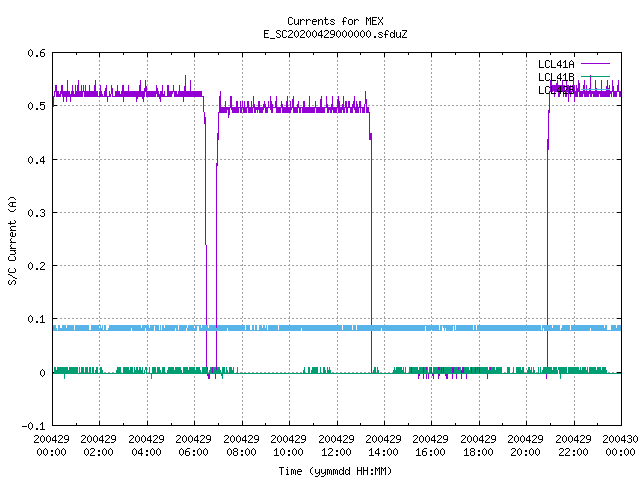Click the x-axis tick '200429 18:00'

pyautogui.click(x=478, y=445)
